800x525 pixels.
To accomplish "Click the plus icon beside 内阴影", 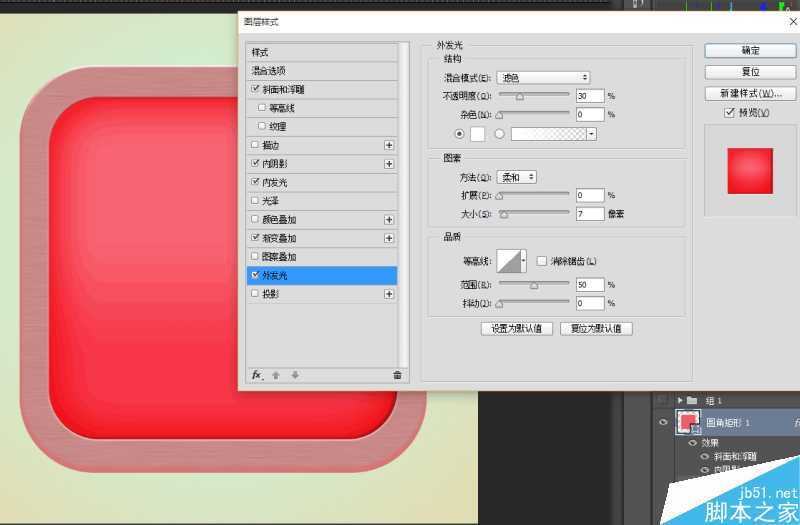I will [389, 164].
